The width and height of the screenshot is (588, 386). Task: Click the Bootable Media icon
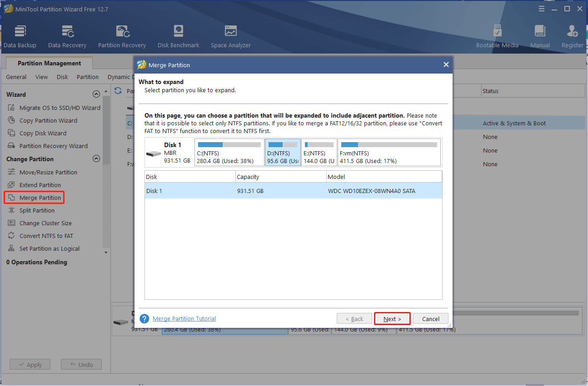pyautogui.click(x=497, y=36)
